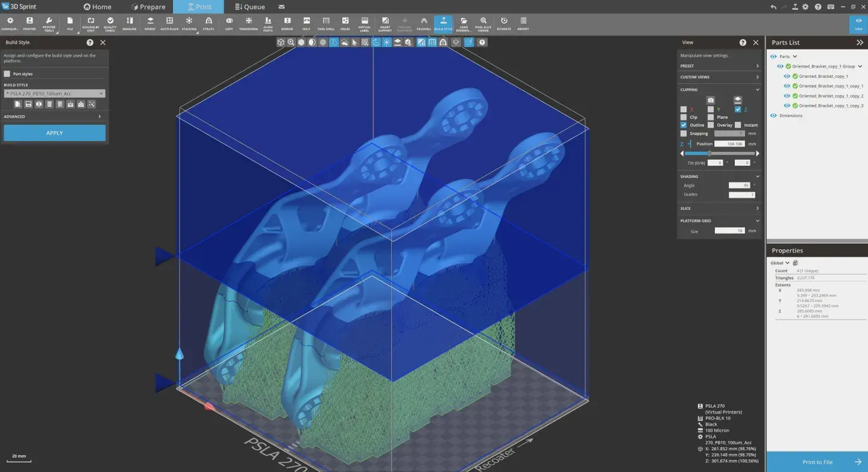Collapse the Platform Grid section
The width and height of the screenshot is (868, 472).
720,221
